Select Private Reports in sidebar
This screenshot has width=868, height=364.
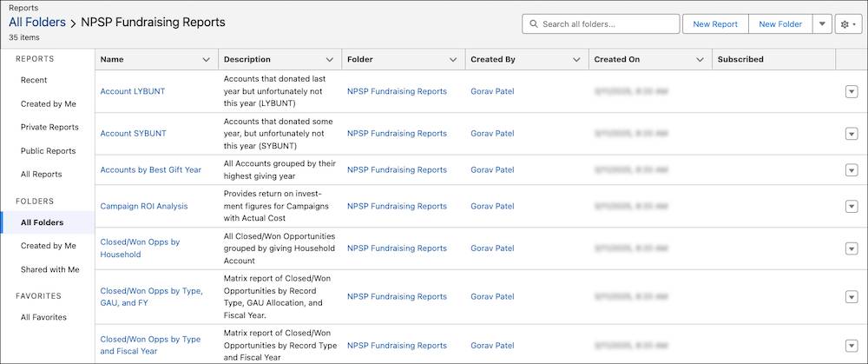point(49,128)
